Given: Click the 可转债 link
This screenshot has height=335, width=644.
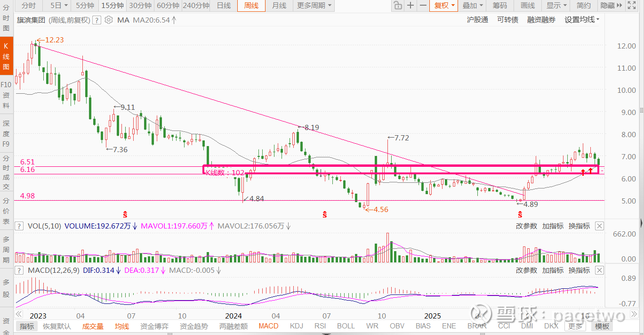Looking at the screenshot, I should (x=507, y=20).
